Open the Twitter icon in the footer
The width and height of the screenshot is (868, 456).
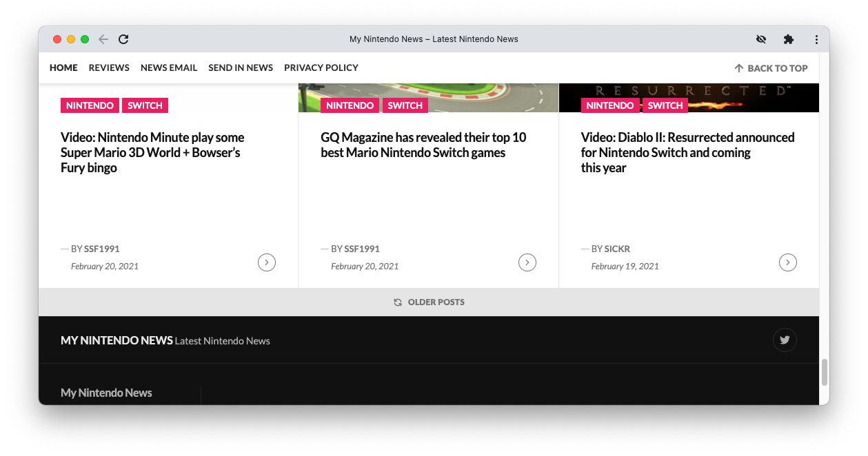tap(784, 340)
